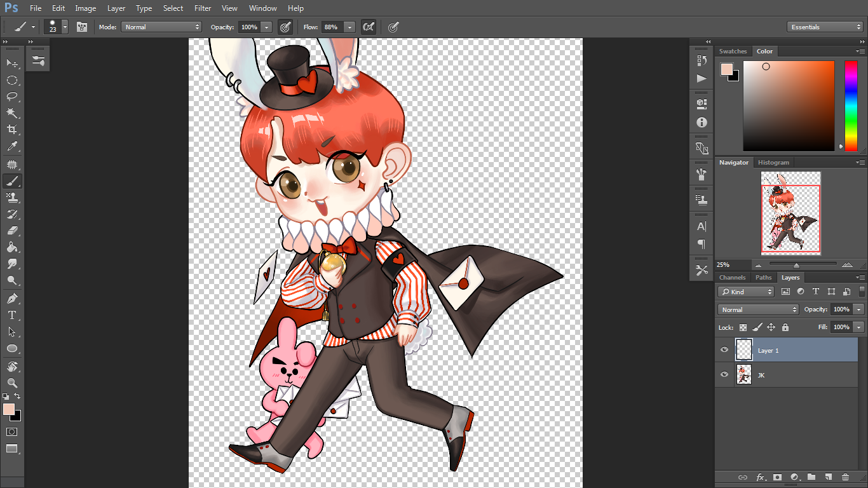This screenshot has height=488, width=868.
Task: Click the Navigator preview thumbnail
Action: click(790, 213)
